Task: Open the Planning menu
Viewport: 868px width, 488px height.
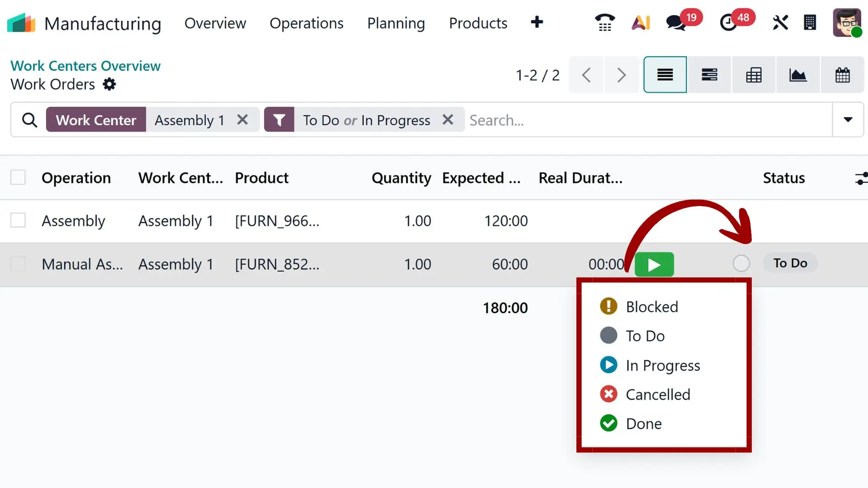Action: pyautogui.click(x=396, y=23)
